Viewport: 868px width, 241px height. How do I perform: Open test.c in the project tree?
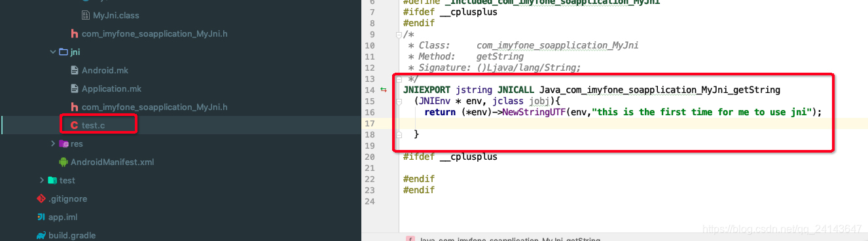[93, 125]
